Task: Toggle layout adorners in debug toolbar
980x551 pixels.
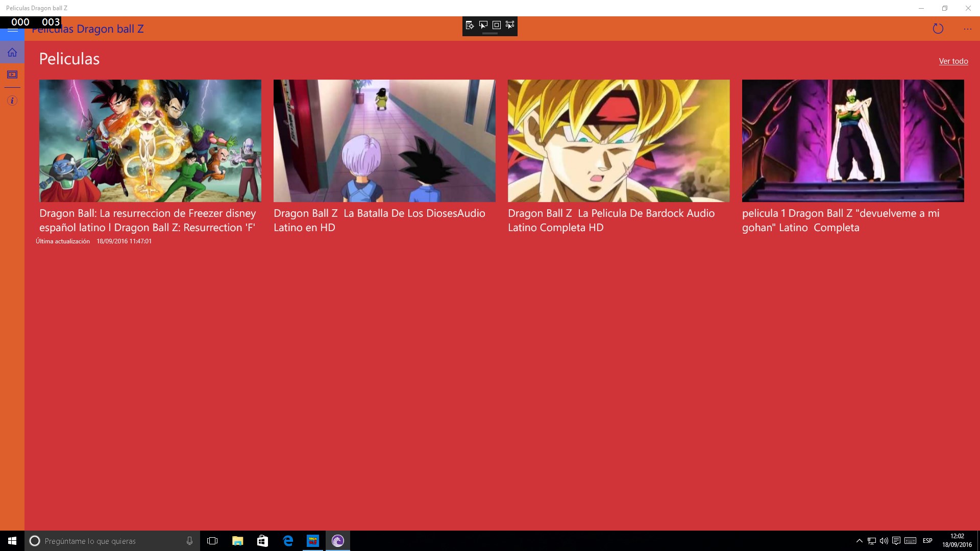Action: click(x=496, y=25)
